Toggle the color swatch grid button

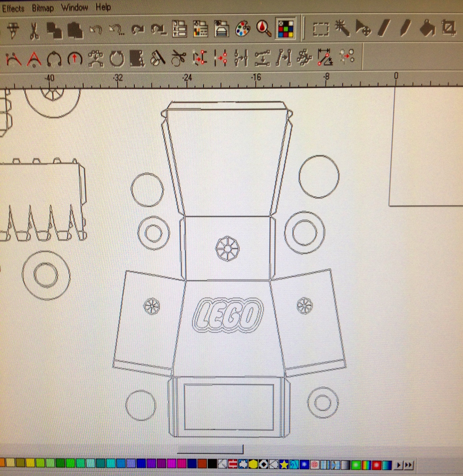point(286,29)
